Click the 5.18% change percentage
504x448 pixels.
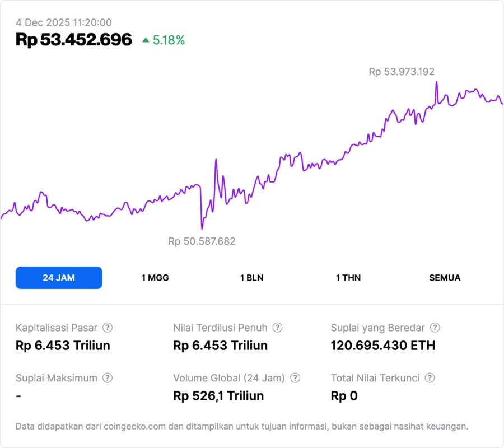pos(169,40)
